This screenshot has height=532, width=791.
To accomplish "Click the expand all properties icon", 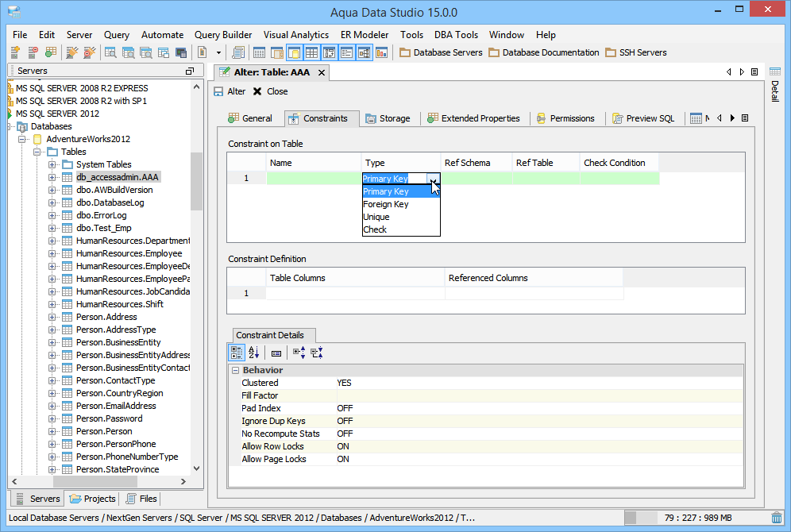I will pos(299,353).
